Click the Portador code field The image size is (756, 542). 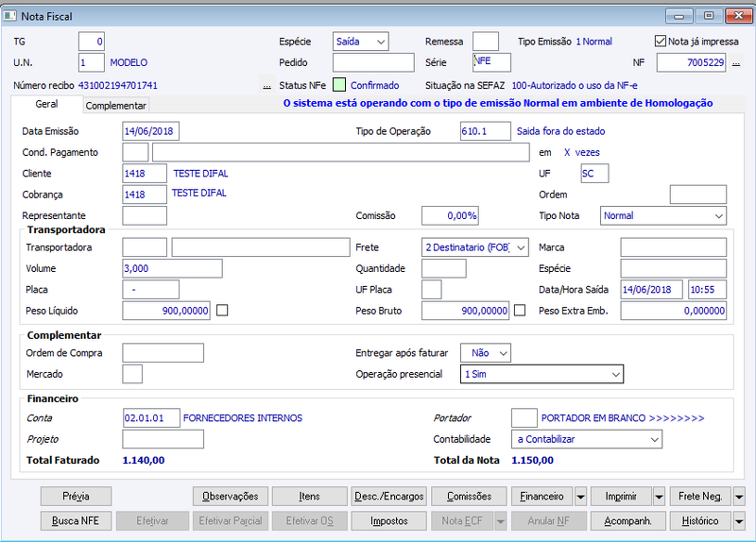click(524, 417)
